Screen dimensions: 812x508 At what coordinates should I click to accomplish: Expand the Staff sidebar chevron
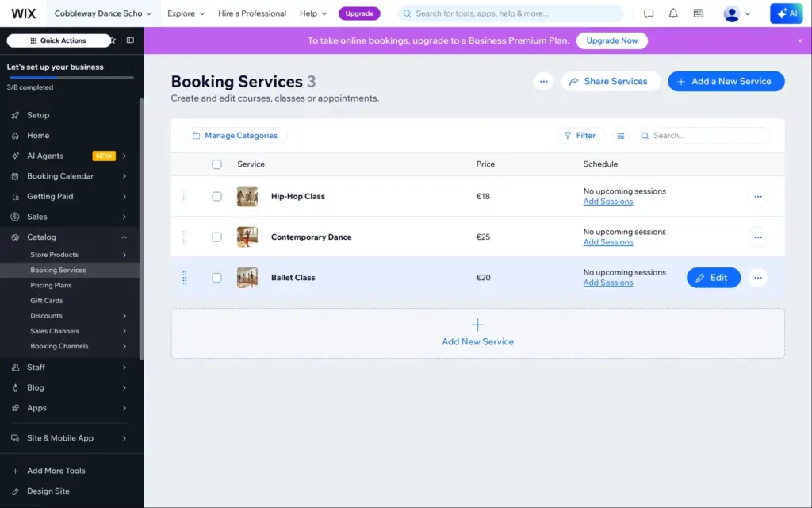click(124, 367)
